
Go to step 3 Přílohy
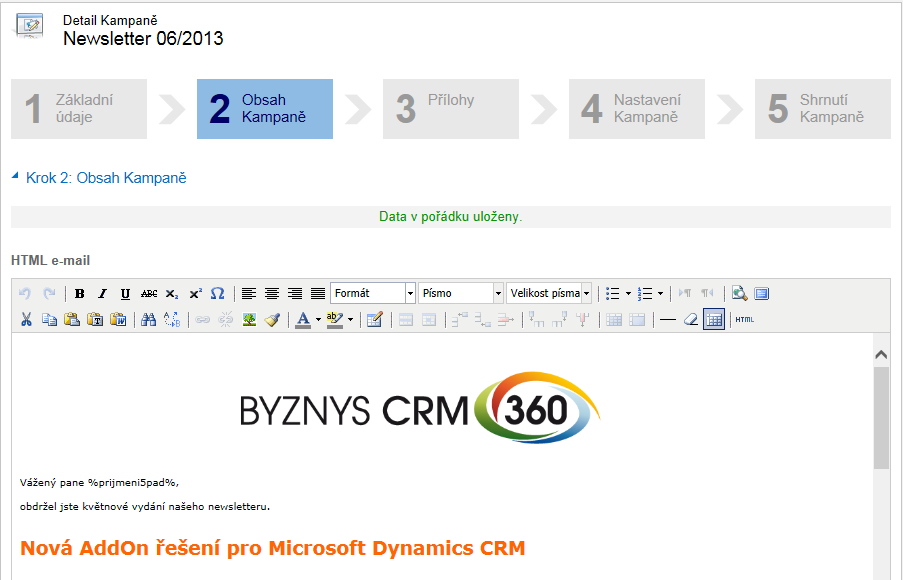[x=451, y=109]
